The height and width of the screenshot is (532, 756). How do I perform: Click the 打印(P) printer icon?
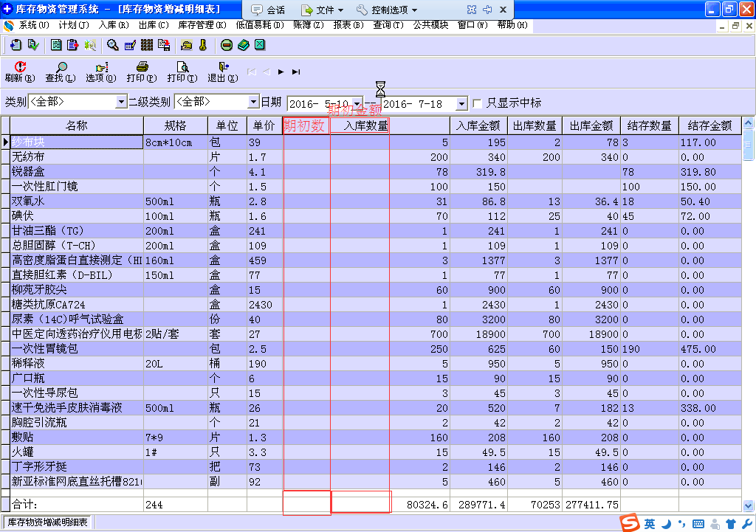[x=142, y=66]
